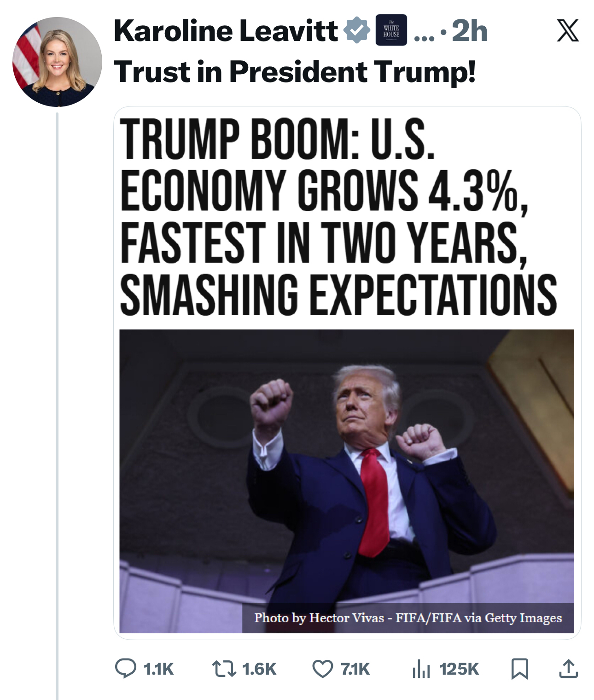
Task: Click the X logo in the top corner
Action: pyautogui.click(x=567, y=31)
